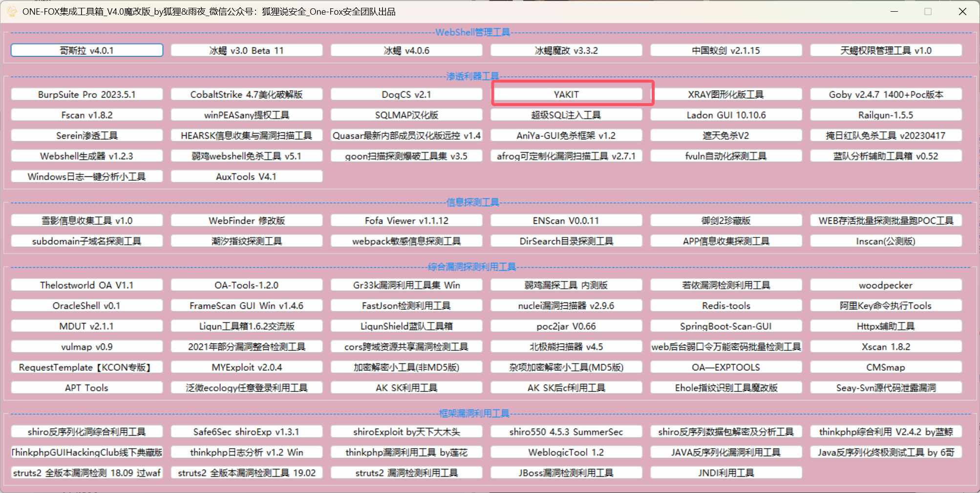This screenshot has width=980, height=493.
Task: Open vulmap v0.9 button
Action: (87, 346)
